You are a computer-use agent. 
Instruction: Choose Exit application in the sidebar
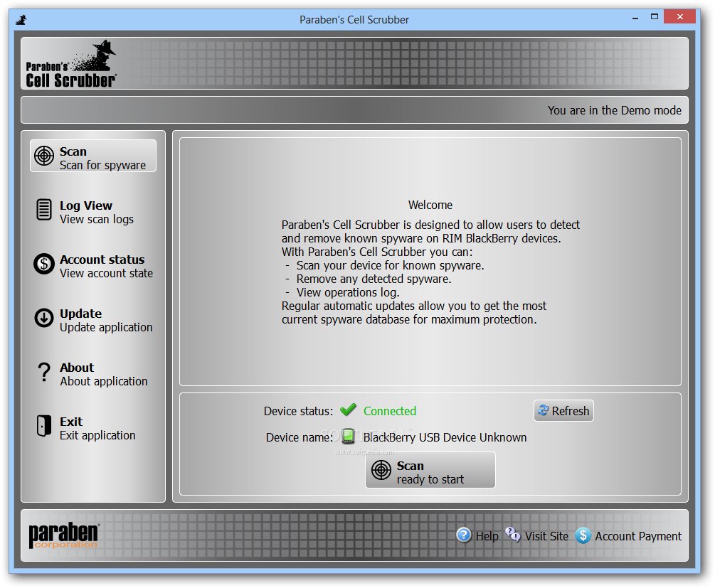(x=93, y=429)
